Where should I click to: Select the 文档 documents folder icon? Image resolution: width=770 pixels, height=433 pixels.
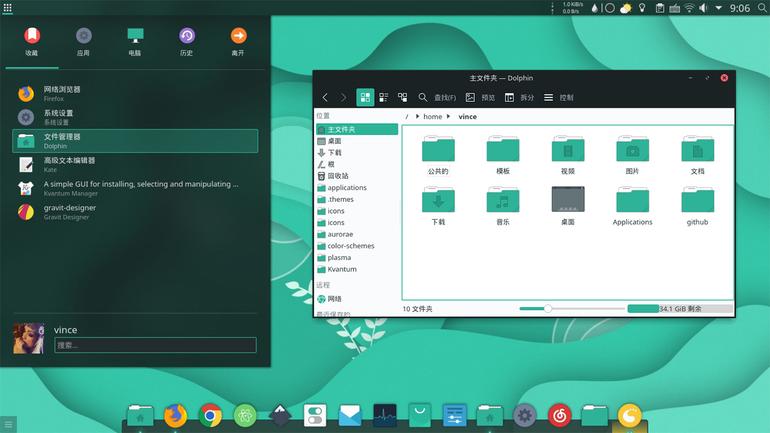697,149
